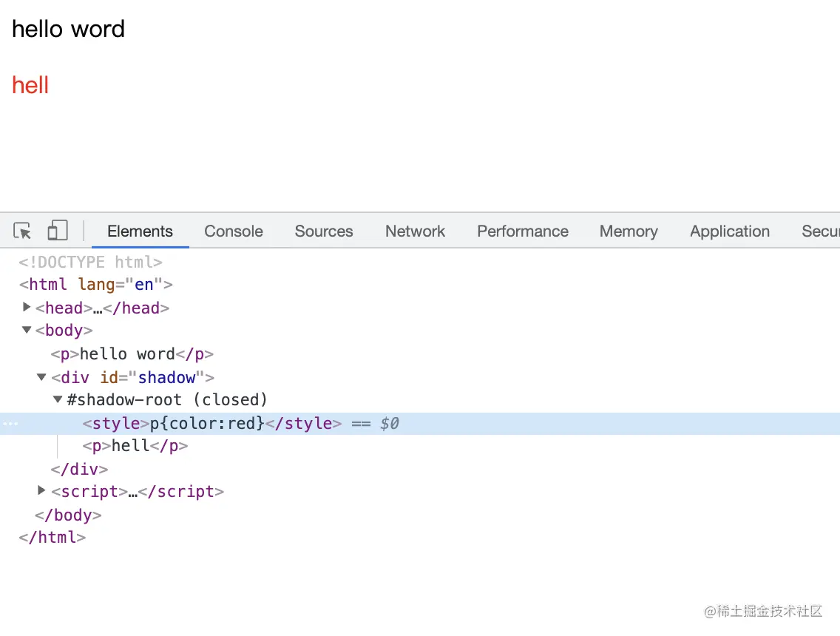Switch to the Memory tab
Screen dimensions: 840x636
(x=629, y=231)
